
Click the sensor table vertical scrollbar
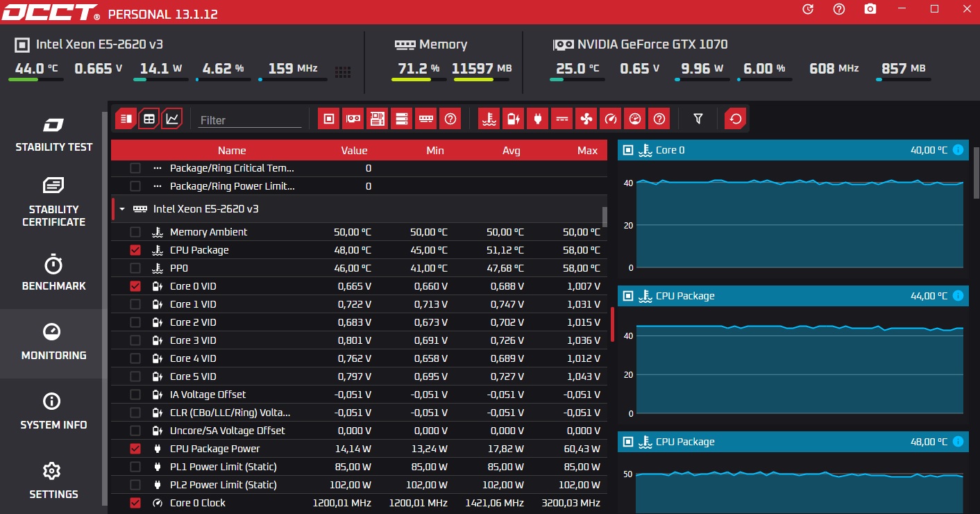coord(605,217)
